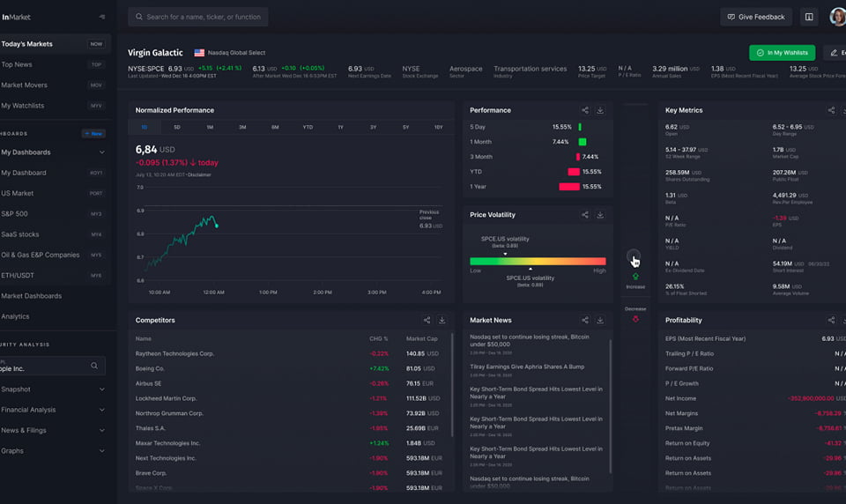Screen dimensions: 846x504
Task: Select the 3Y chart range tab
Action: pyautogui.click(x=373, y=128)
